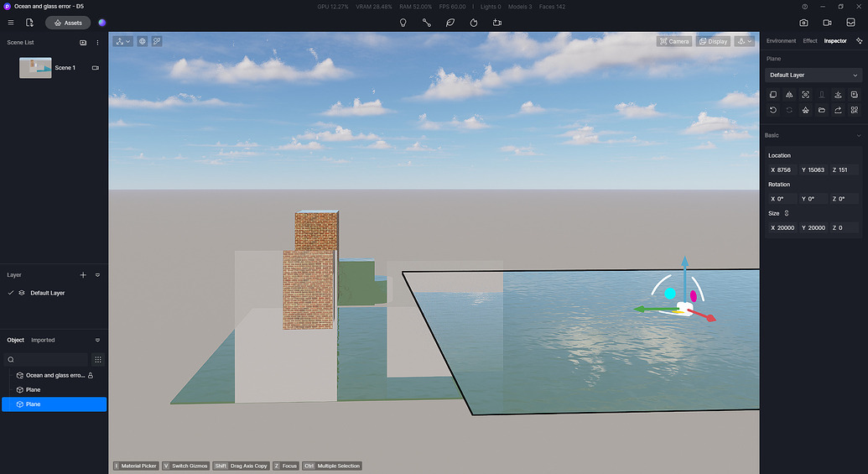
Task: Click the help question mark icon
Action: point(805,7)
